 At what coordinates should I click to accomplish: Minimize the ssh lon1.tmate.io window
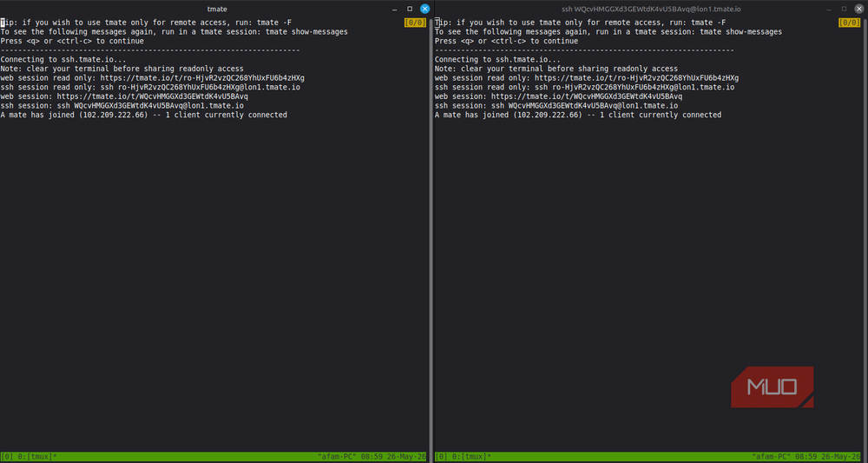pyautogui.click(x=829, y=10)
